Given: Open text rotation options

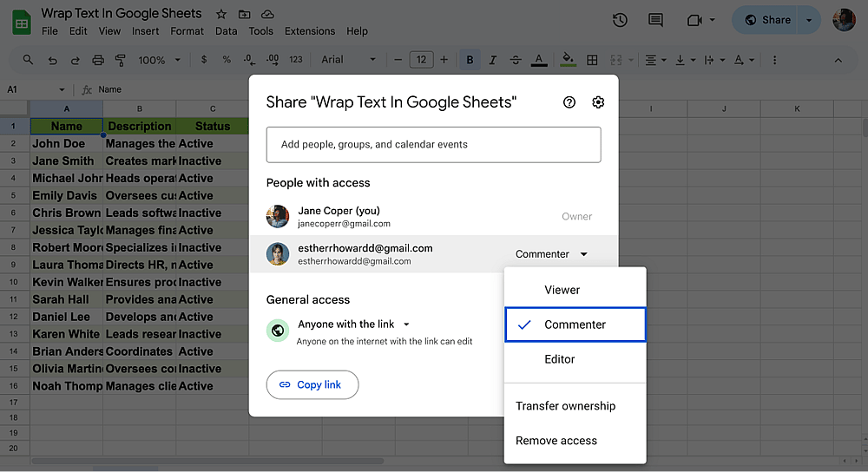Looking at the screenshot, I should tap(744, 60).
